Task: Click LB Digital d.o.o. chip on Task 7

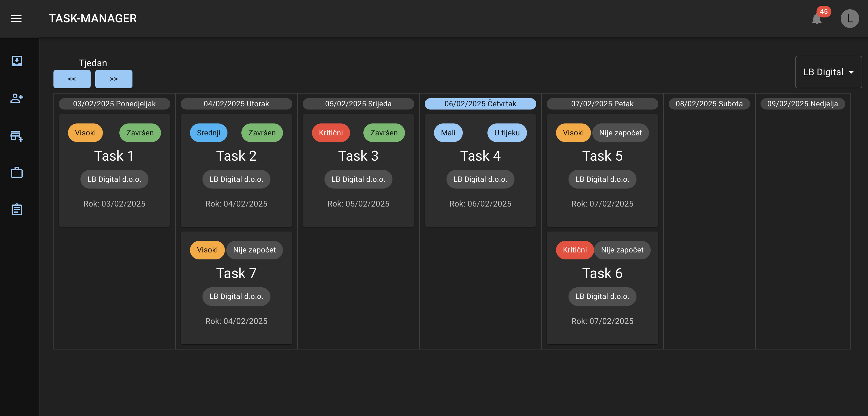Action: (x=236, y=296)
